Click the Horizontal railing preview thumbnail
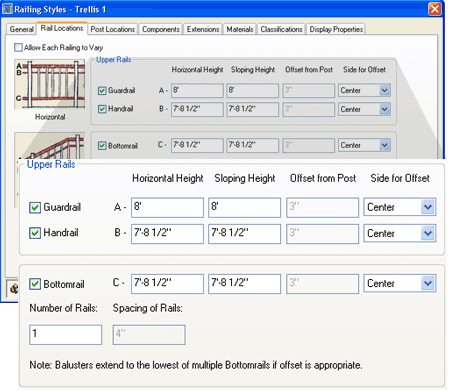Viewport: 450px width, 391px height. pos(49,84)
